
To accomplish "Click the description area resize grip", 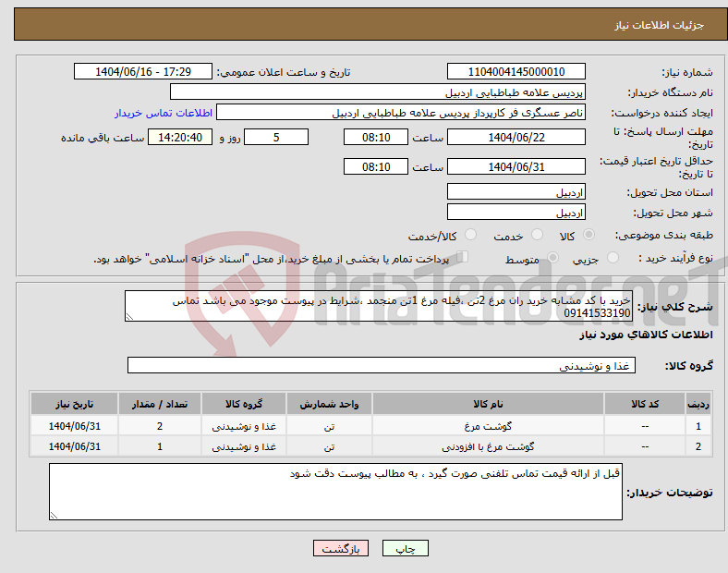I will click(129, 317).
